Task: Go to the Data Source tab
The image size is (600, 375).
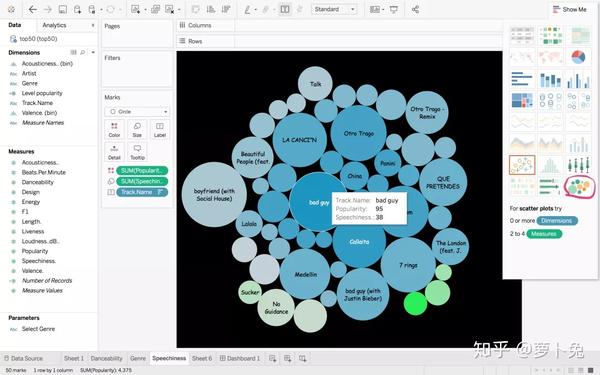Action: click(x=23, y=359)
